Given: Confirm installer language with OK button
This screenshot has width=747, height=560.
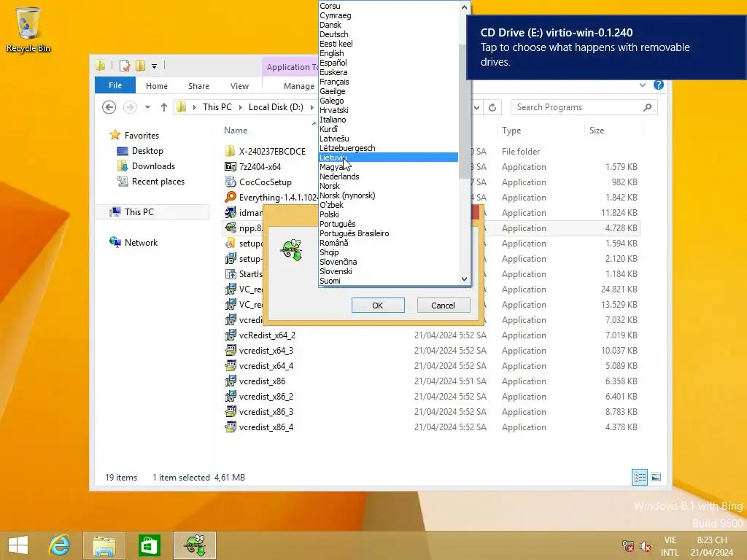Looking at the screenshot, I should pyautogui.click(x=378, y=306).
